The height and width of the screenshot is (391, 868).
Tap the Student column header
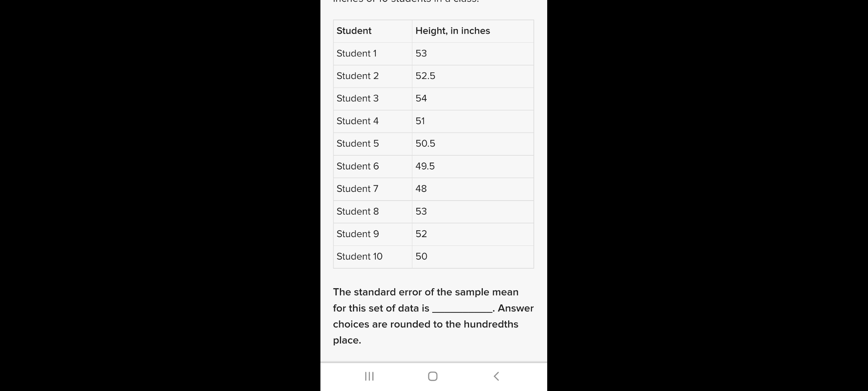coord(354,31)
